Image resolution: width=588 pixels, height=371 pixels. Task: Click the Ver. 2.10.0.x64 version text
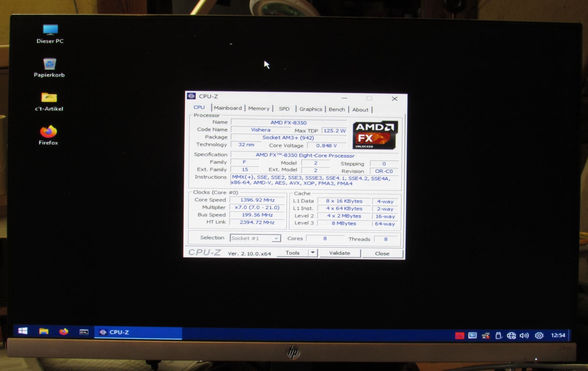(250, 254)
